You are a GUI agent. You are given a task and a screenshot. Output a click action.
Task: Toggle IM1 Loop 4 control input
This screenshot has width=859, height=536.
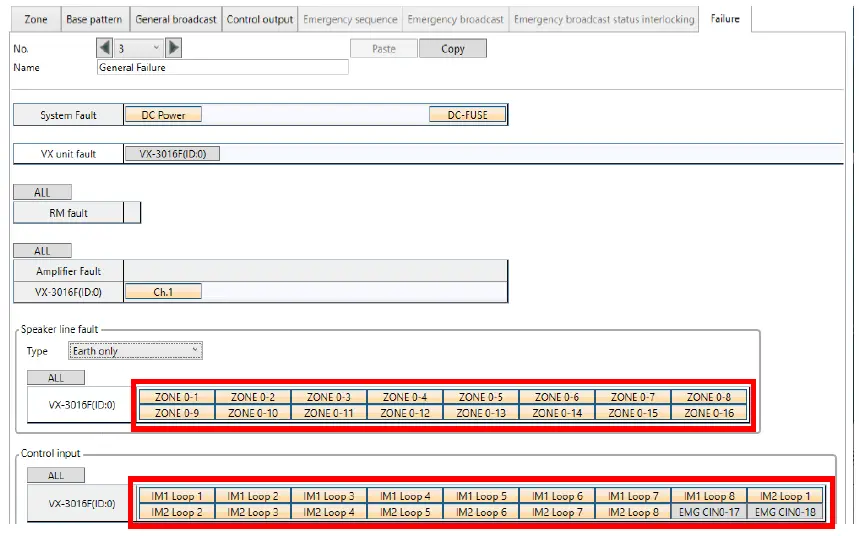[x=405, y=496]
